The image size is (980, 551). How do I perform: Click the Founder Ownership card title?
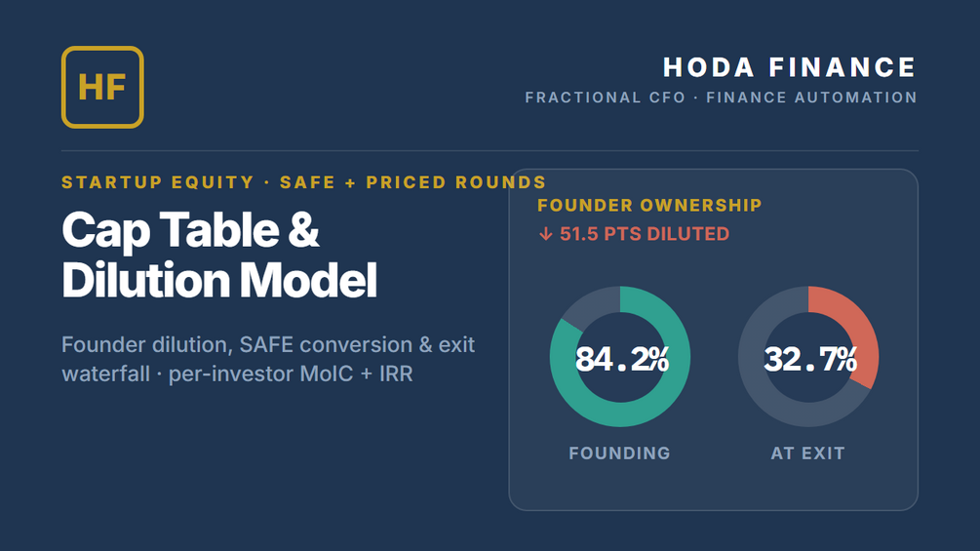pyautogui.click(x=649, y=206)
